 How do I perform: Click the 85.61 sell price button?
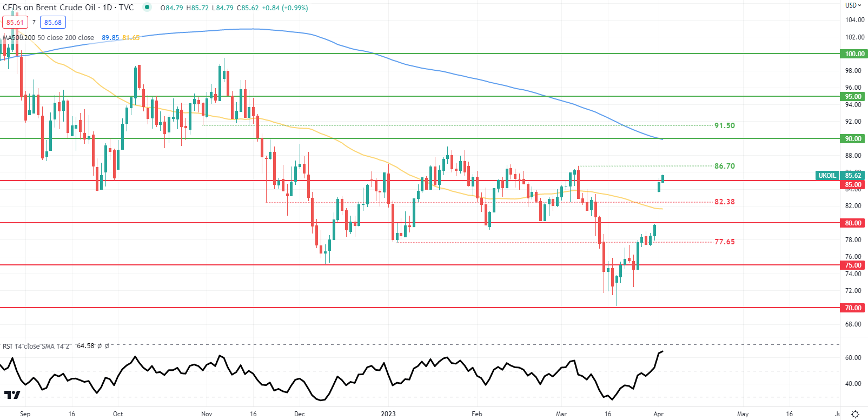[15, 22]
